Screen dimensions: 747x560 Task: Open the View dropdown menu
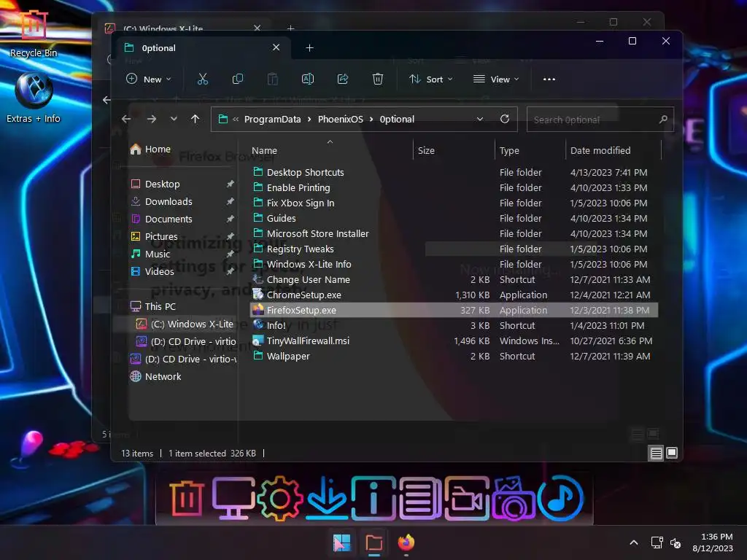(x=496, y=79)
